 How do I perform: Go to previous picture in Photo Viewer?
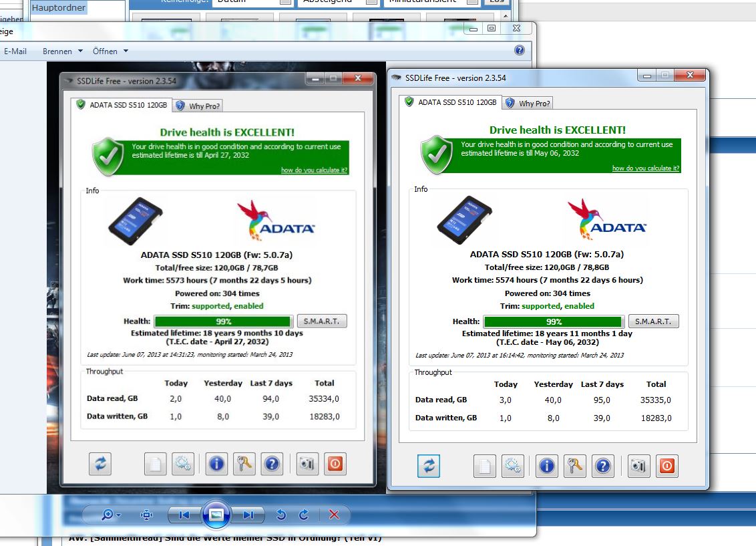click(184, 515)
